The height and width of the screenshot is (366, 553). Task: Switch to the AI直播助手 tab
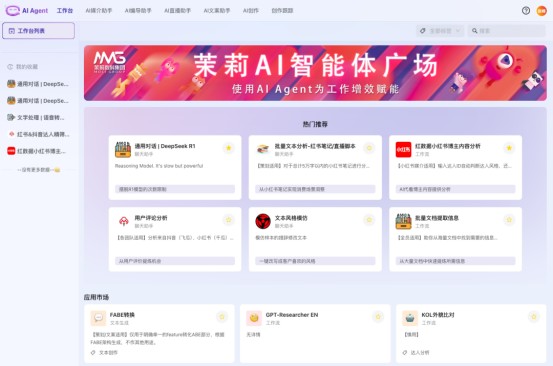177,11
